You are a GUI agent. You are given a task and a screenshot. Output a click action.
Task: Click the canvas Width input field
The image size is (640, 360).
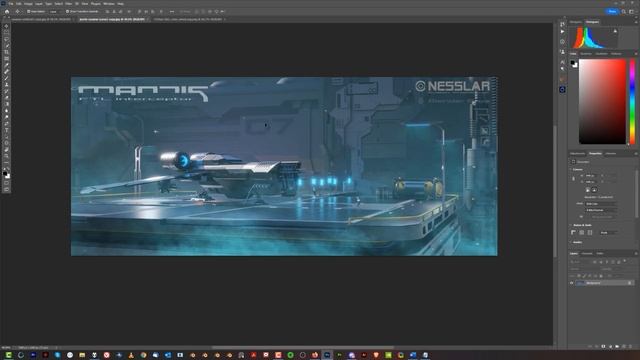click(591, 176)
